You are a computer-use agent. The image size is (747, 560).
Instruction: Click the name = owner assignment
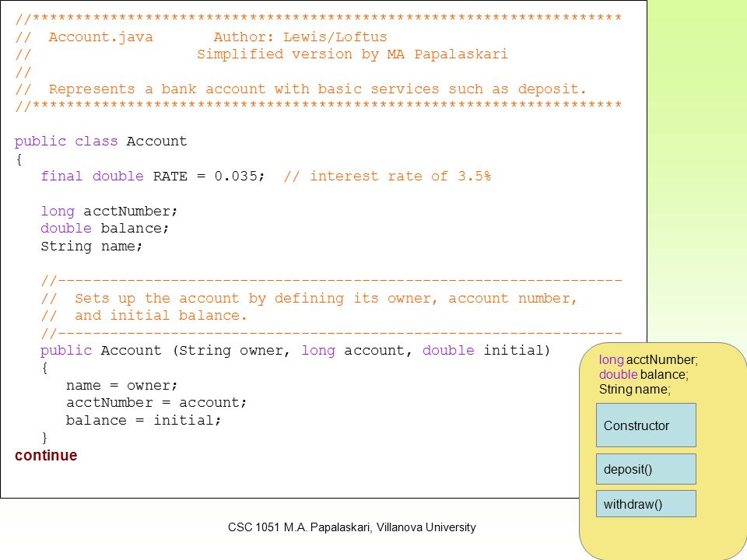coord(122,385)
